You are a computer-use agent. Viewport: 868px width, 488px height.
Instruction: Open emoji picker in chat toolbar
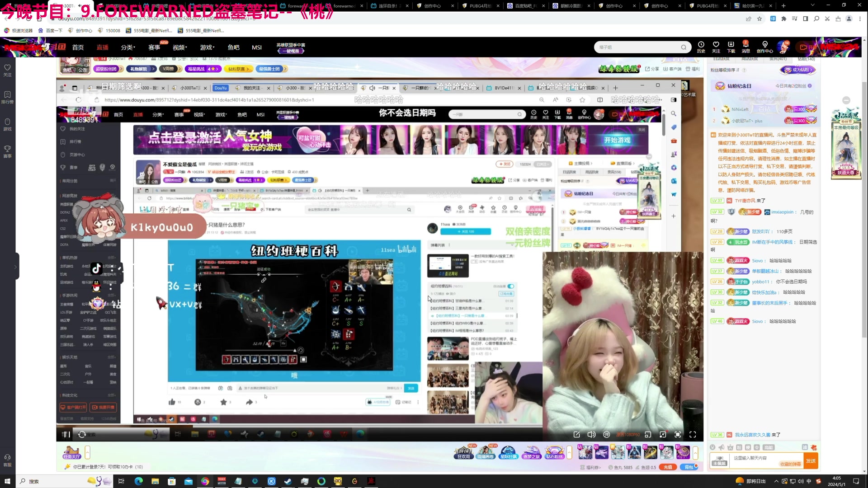pos(712,447)
